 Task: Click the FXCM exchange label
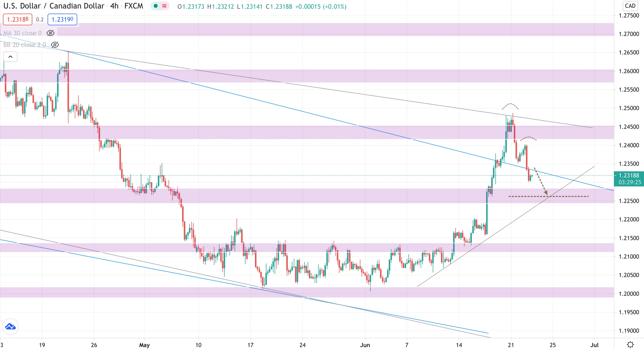(x=134, y=6)
